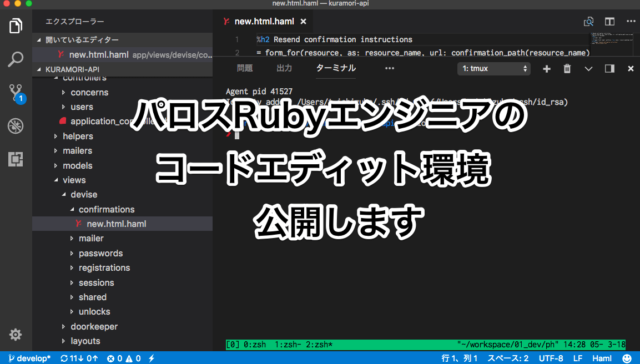The width and height of the screenshot is (640, 364).
Task: Expand the passwords folder
Action: [x=100, y=253]
